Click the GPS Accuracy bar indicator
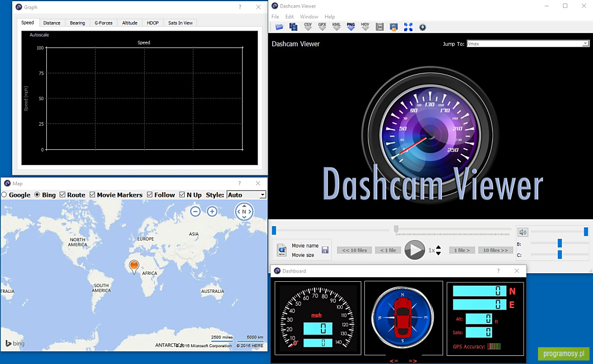The image size is (593, 364). coord(493,346)
